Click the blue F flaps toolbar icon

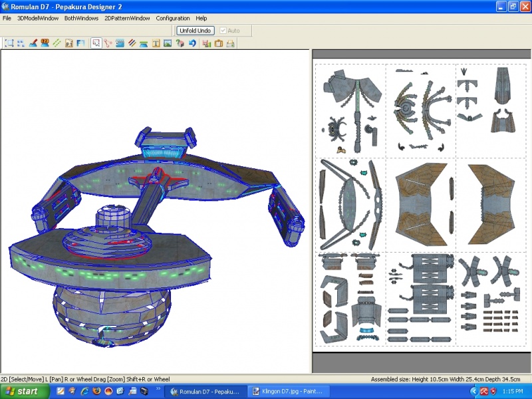tap(80, 43)
